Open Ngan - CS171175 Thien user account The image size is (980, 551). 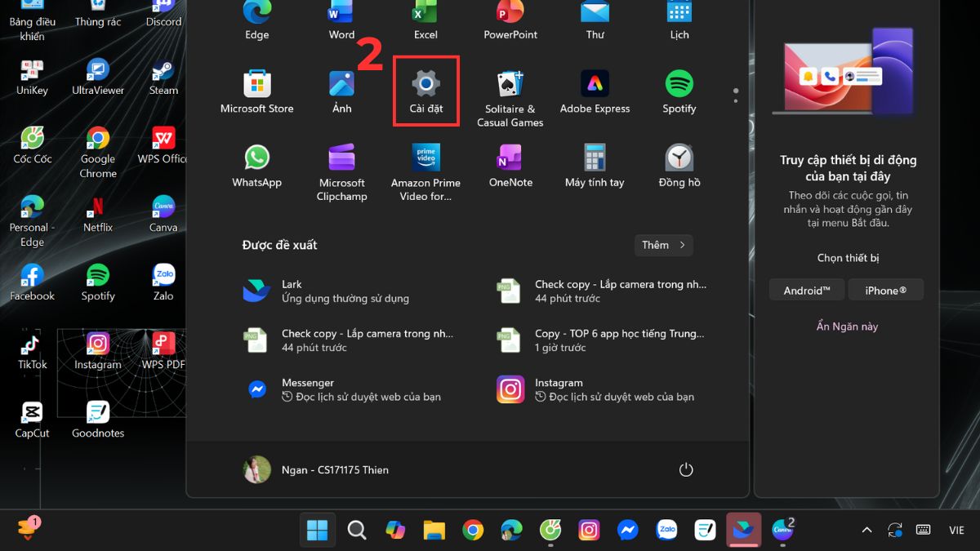coord(316,469)
